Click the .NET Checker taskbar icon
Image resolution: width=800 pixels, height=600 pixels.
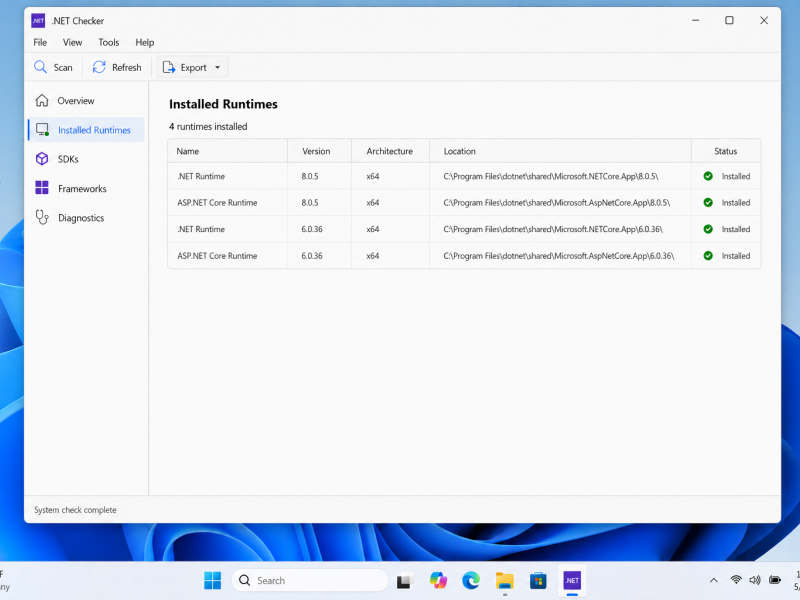572,580
